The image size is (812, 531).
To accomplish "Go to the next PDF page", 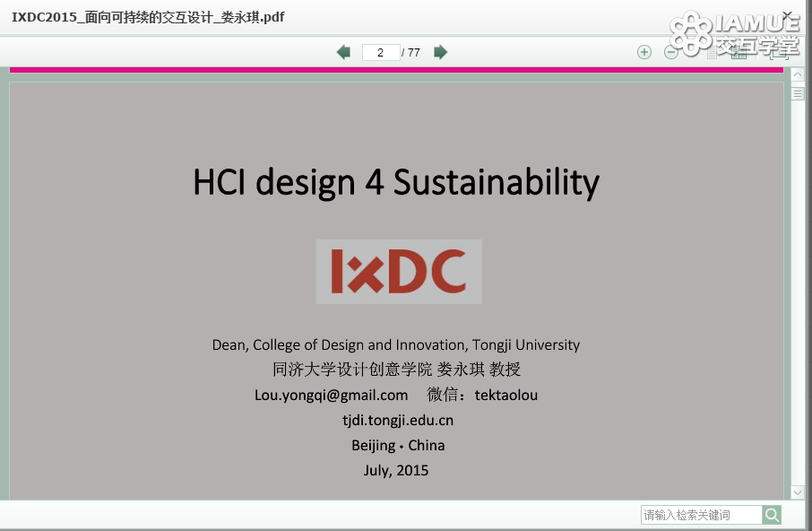I will tap(440, 52).
